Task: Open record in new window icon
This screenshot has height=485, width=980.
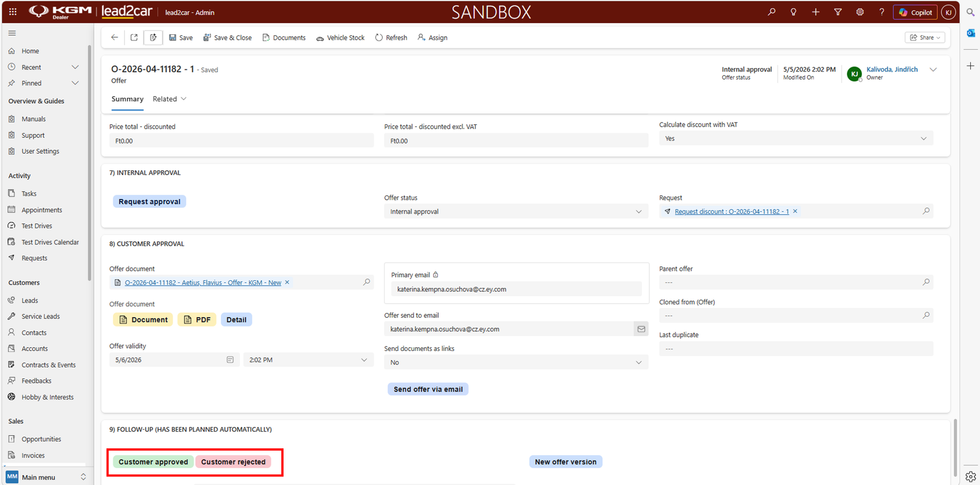Action: [134, 37]
